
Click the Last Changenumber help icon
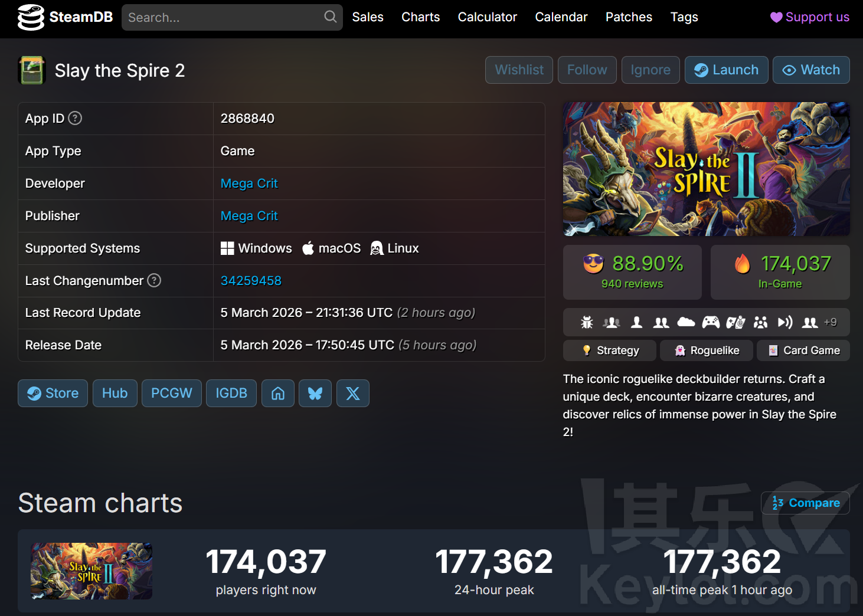tap(154, 281)
